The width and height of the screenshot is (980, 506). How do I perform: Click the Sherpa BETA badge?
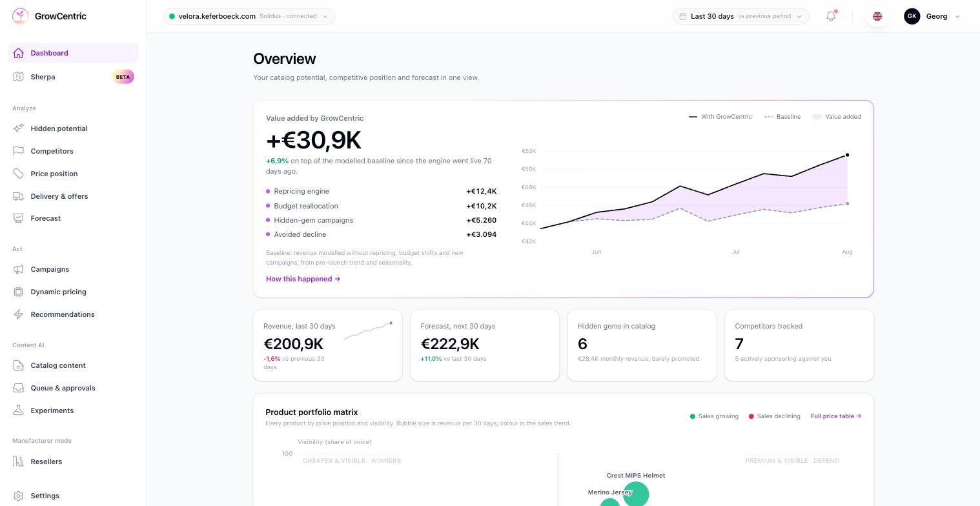(123, 77)
